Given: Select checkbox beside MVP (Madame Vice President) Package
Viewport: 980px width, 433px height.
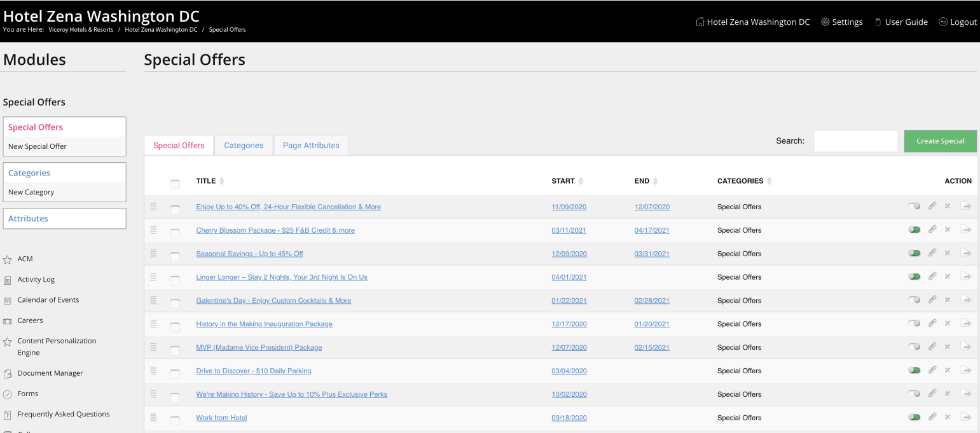Looking at the screenshot, I should pos(175,350).
